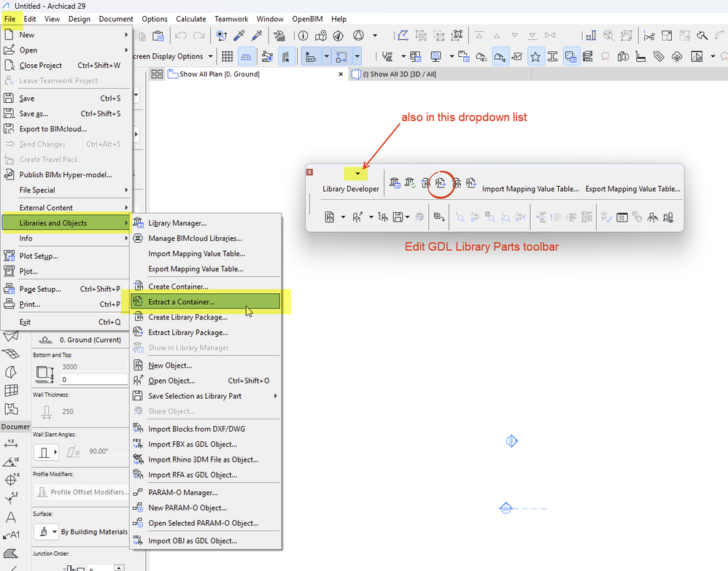Select the Level Dimension tool
The height and width of the screenshot is (571, 728).
11,478
